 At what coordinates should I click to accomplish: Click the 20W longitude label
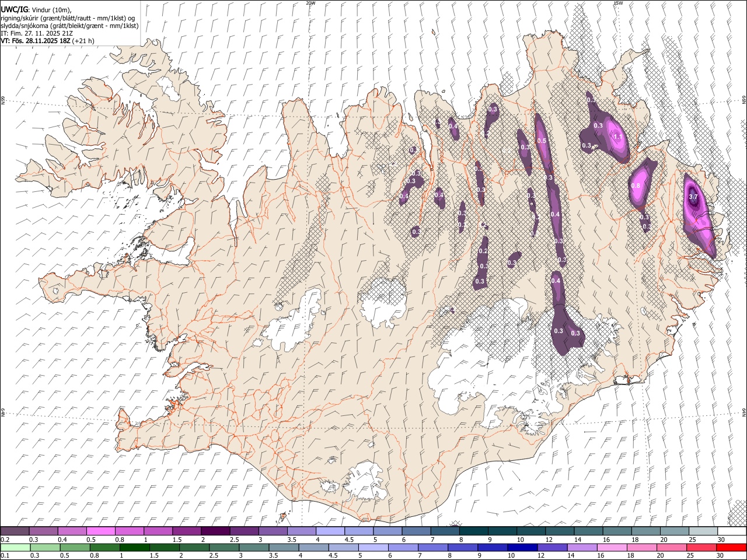tap(310, 3)
